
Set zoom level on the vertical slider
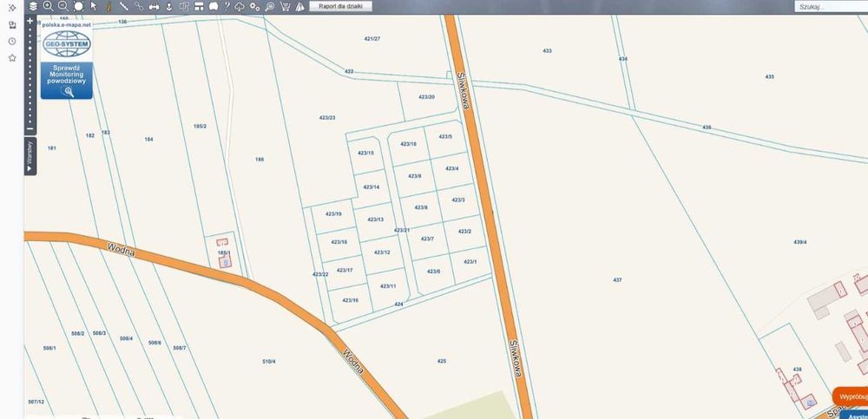(x=30, y=75)
